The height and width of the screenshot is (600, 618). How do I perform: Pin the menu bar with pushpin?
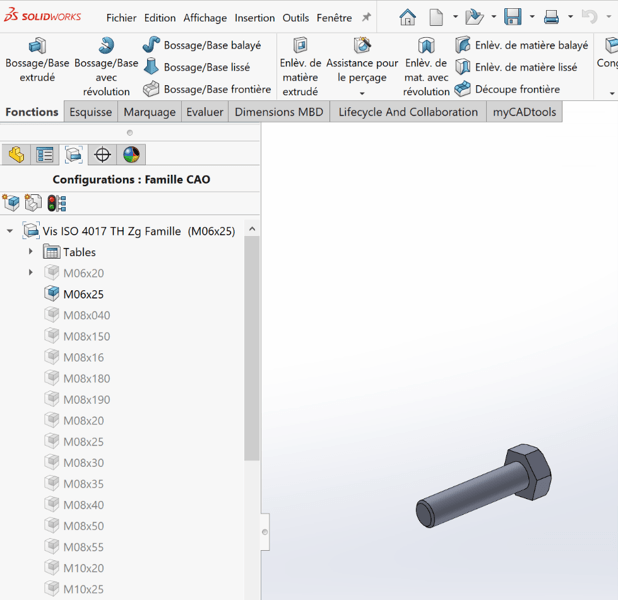[x=367, y=17]
